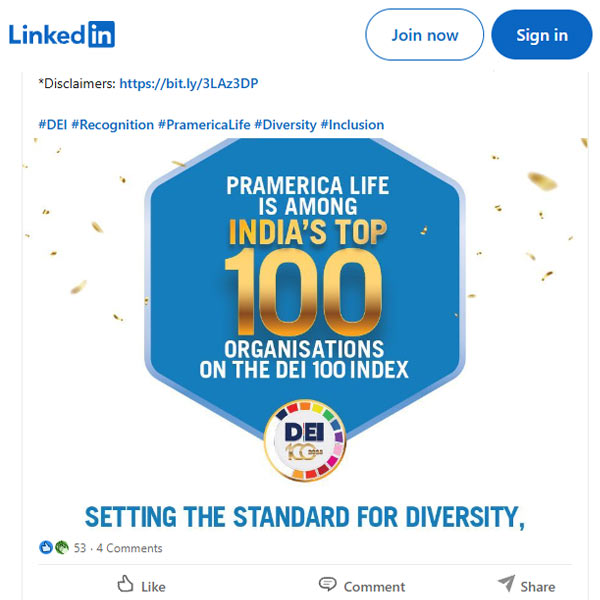Click the round DEI 100 badge emblem
This screenshot has width=600, height=600.
(x=305, y=441)
